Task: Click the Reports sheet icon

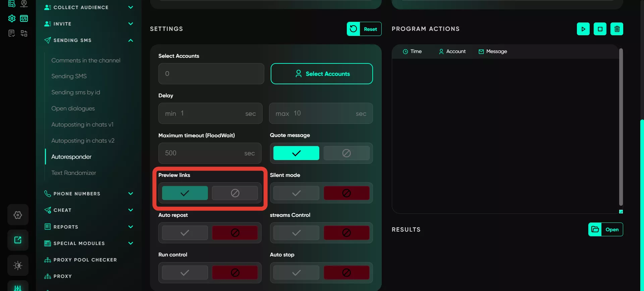Action: coord(48,227)
